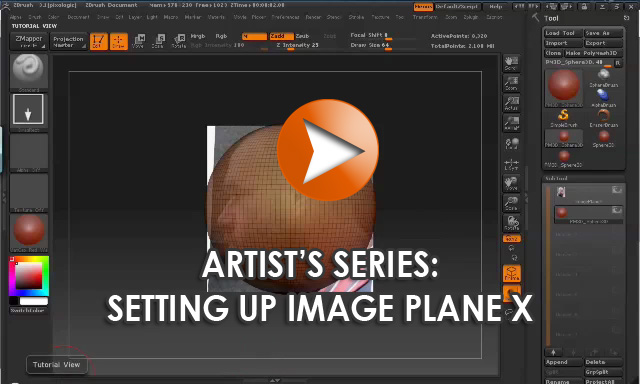This screenshot has width=640, height=384.
Task: Click the Clone tool button
Action: pos(553,53)
